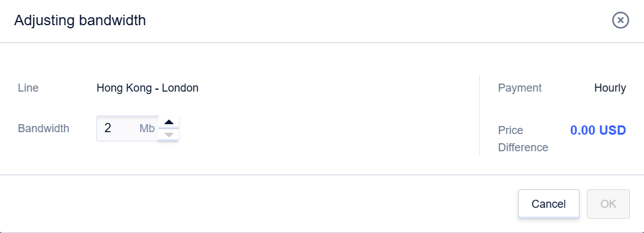
Task: Focus the Bandwidth number input field
Action: click(x=127, y=128)
